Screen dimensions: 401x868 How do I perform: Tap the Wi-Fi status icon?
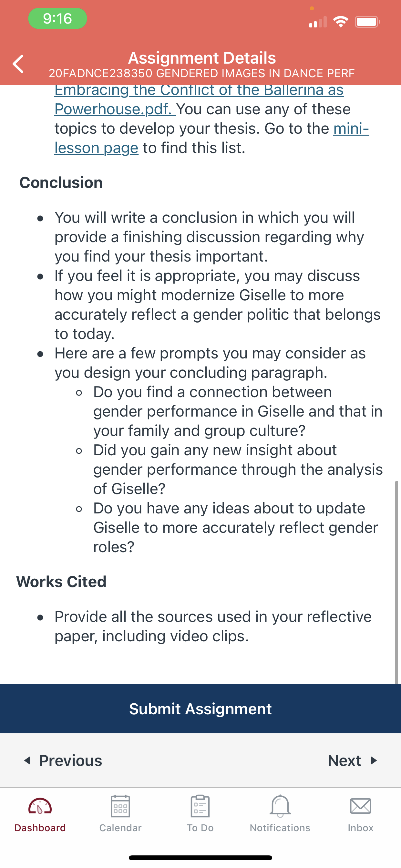340,22
